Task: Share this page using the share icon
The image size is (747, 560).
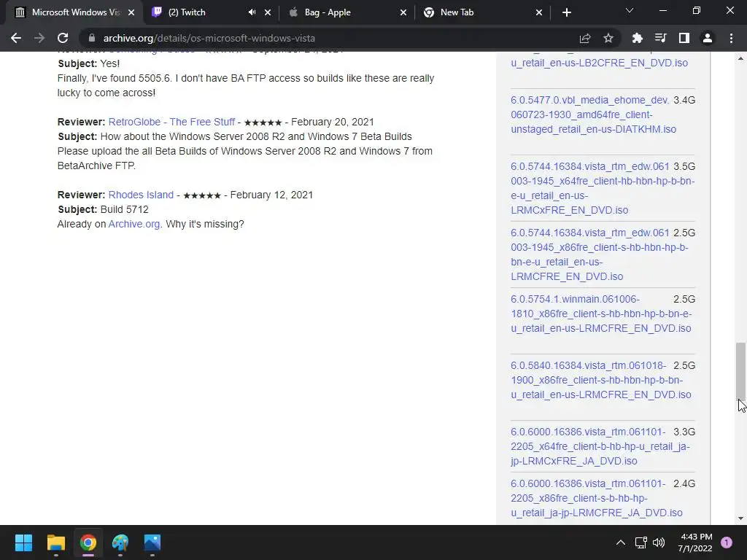Action: [x=585, y=38]
